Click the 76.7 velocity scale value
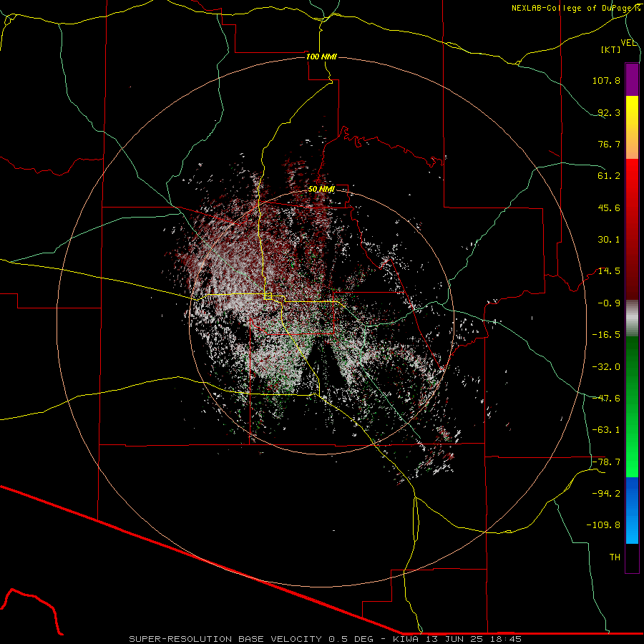The width and height of the screenshot is (644, 644). coord(609,144)
